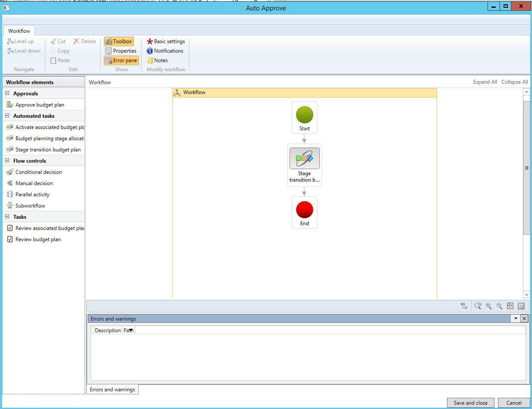Click the canvas scrollbar up arrow

526,92
